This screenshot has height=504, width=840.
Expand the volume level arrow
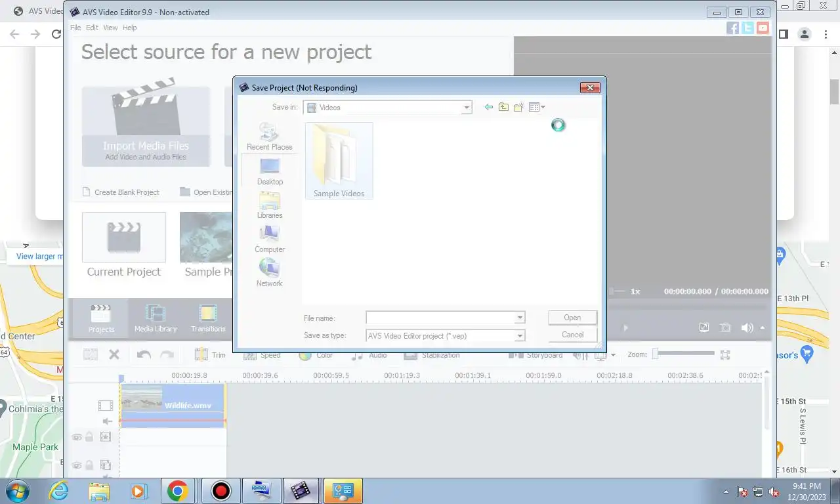tap(763, 327)
